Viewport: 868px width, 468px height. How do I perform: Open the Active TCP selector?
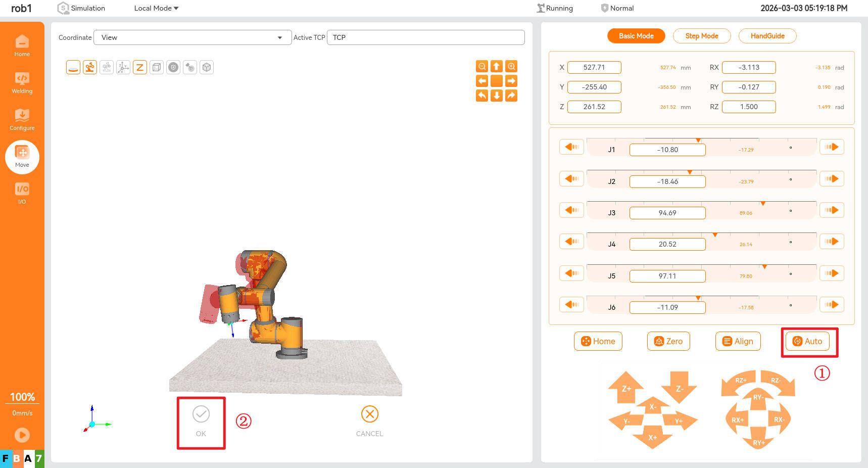(x=425, y=37)
